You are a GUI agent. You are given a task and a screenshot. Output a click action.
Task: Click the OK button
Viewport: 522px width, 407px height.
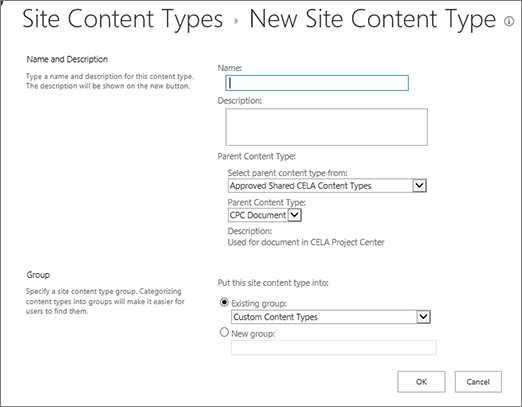point(421,382)
